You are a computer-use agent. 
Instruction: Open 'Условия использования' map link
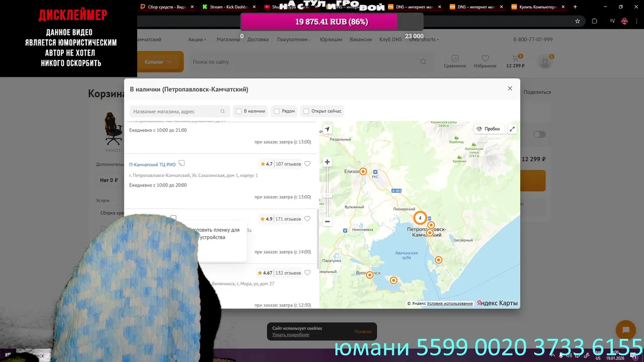pos(450,304)
